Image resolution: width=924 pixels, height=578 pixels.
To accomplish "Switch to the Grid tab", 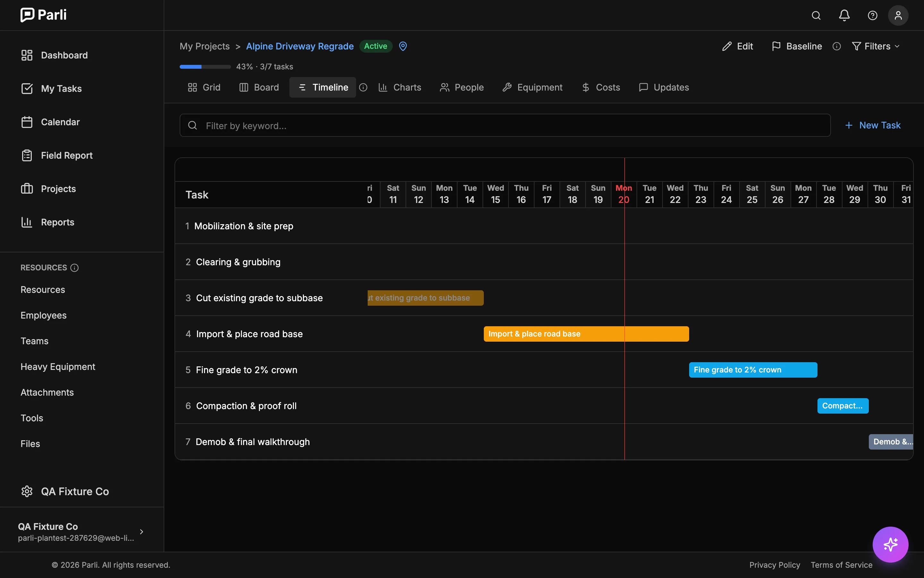I will (204, 88).
